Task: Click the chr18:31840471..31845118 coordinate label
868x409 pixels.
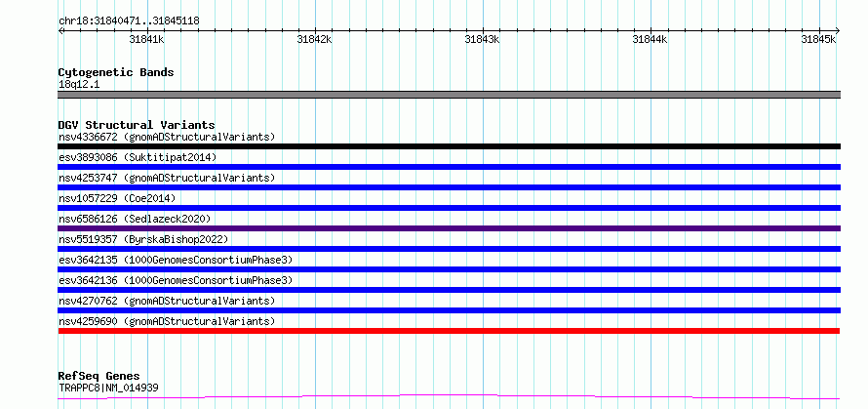Action: 129,21
